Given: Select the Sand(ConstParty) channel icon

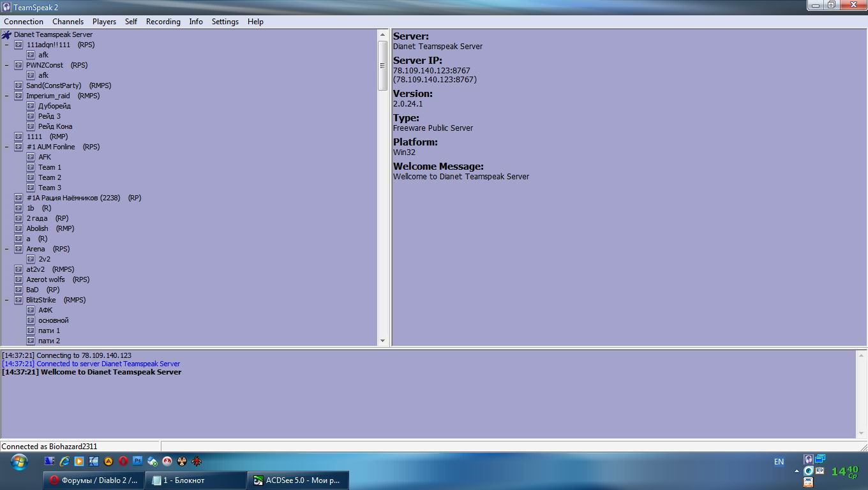Looking at the screenshot, I should pos(19,85).
